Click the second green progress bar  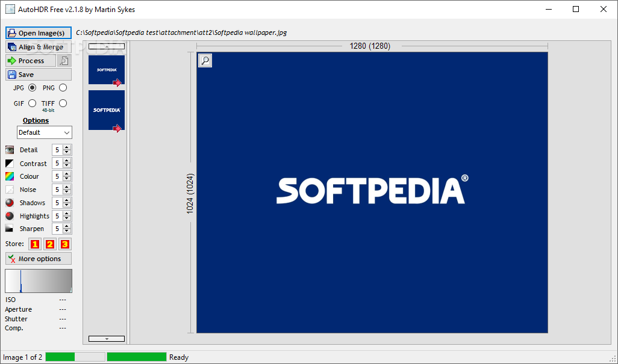137,357
